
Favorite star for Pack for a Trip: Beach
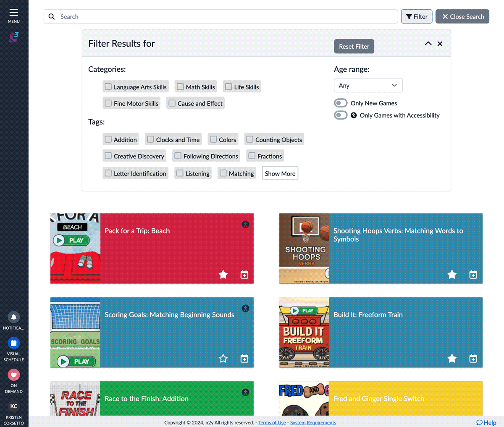pos(223,275)
